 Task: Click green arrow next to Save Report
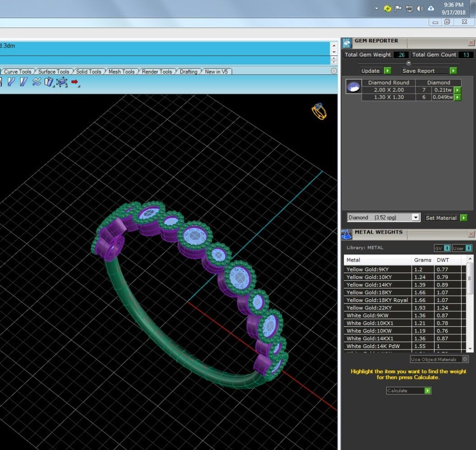pos(453,70)
